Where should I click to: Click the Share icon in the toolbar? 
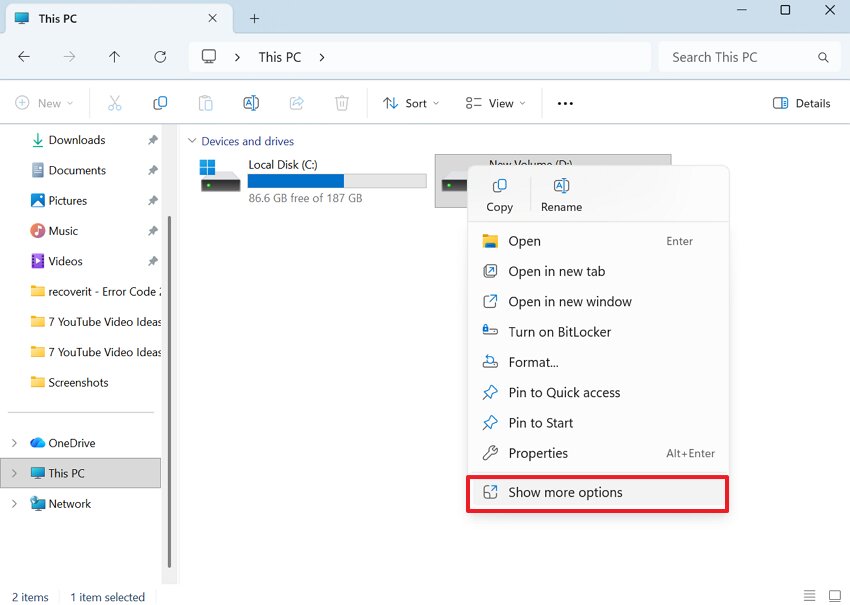tap(296, 103)
